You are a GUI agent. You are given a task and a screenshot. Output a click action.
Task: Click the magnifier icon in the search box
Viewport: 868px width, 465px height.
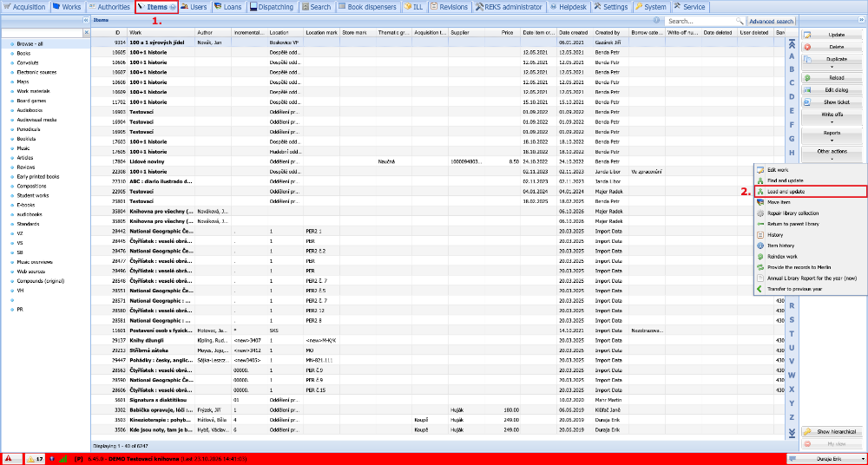pos(740,21)
